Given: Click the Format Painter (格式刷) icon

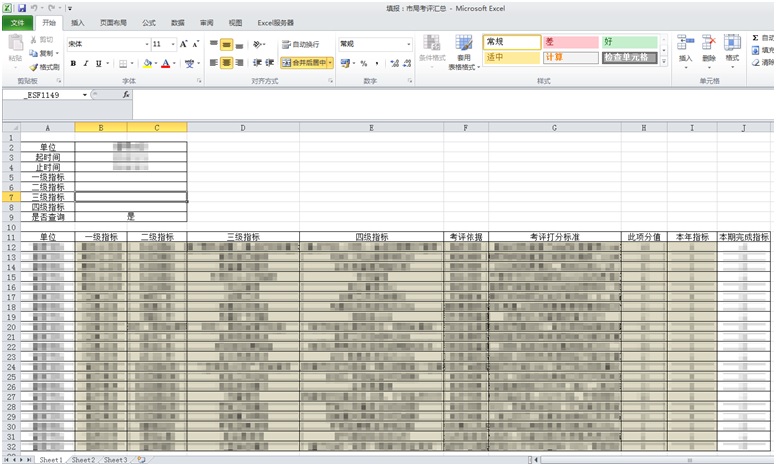Looking at the screenshot, I should point(44,67).
